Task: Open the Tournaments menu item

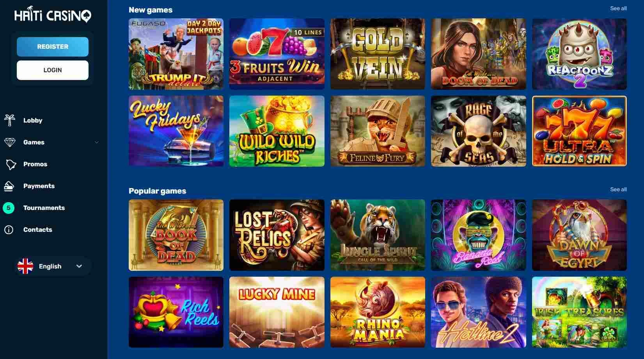Action: click(x=44, y=208)
